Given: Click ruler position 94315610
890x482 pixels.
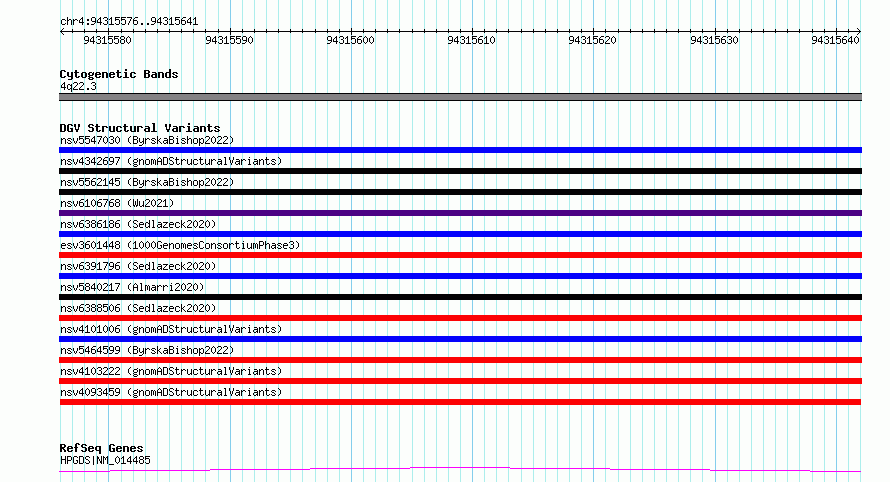Looking at the screenshot, I should 471,40.
